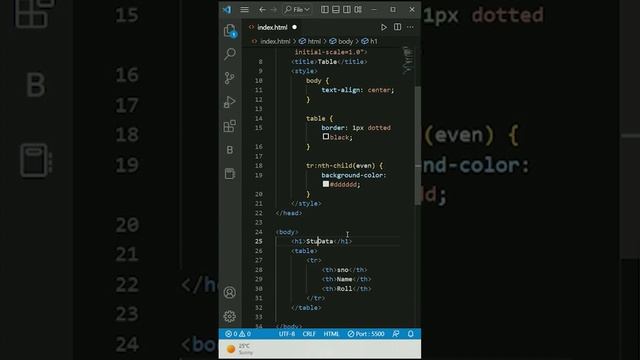Screen dimensions: 640x360
Task: Click the #dddddd color swatch on line 19
Action: pyautogui.click(x=326, y=184)
